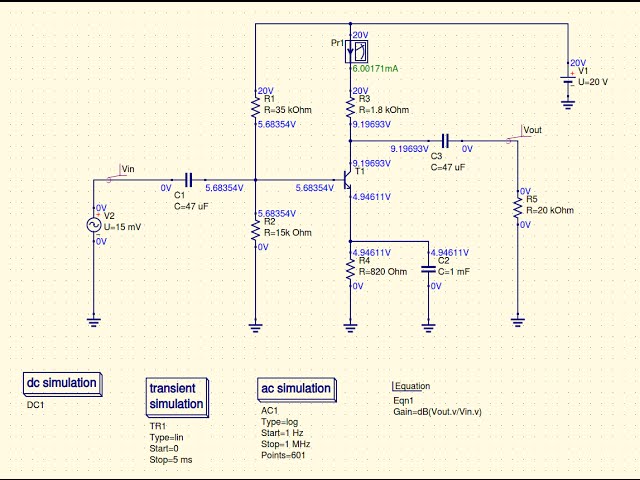This screenshot has height=480, width=640.
Task: Select the V2 AC voltage source symbol
Action: (x=93, y=225)
